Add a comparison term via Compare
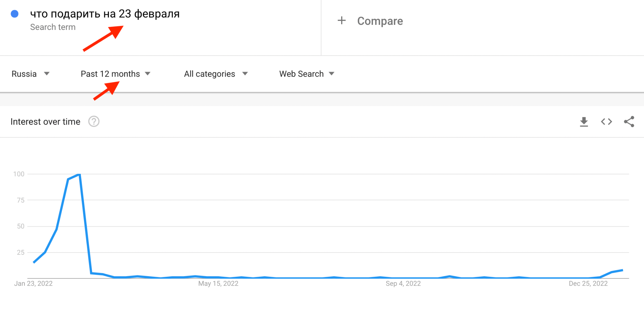644x313 pixels. 380,21
